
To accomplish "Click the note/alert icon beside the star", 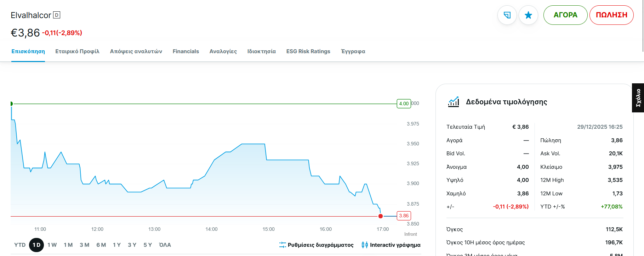I will tap(507, 15).
